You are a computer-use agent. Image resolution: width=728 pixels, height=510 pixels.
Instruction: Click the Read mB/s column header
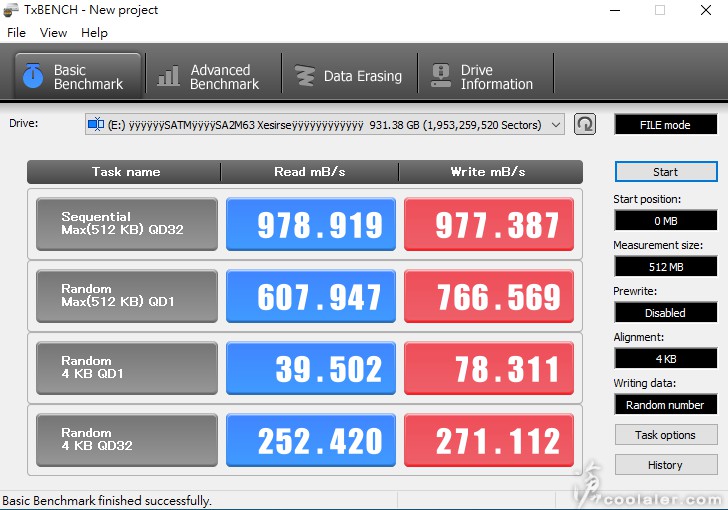310,172
